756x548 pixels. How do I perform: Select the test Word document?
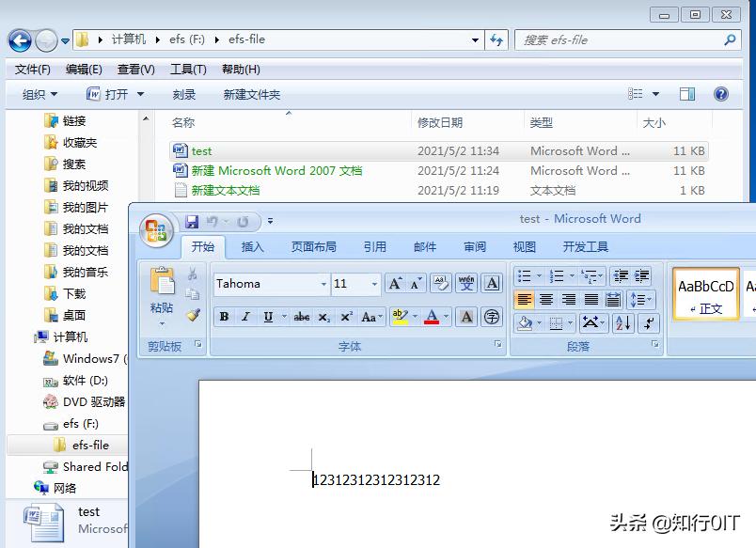click(x=201, y=150)
